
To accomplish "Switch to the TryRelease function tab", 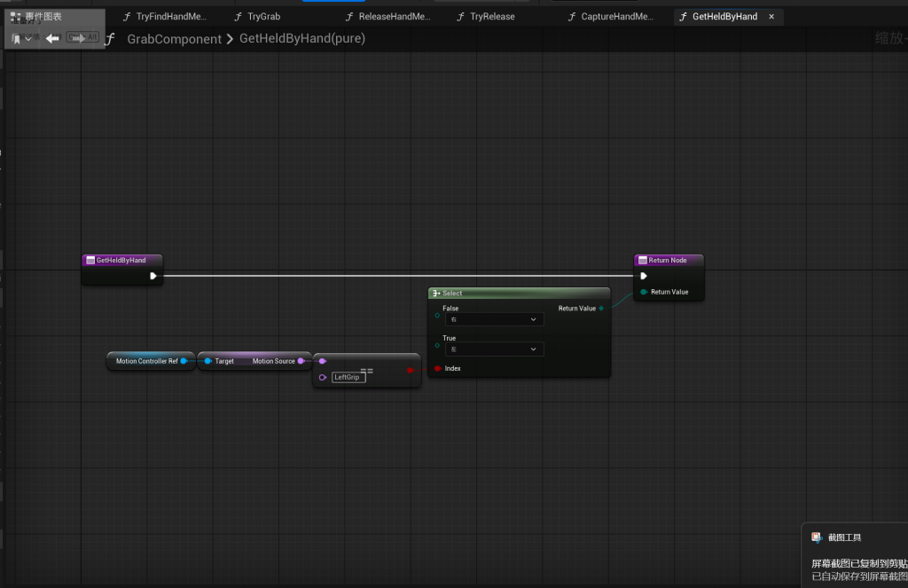I will coord(491,17).
